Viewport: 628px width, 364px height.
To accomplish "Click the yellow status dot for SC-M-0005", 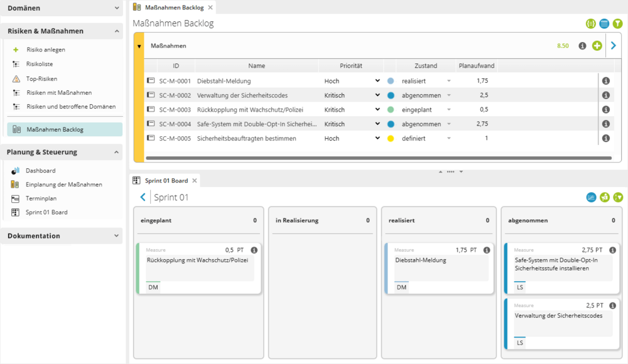I will tap(391, 139).
